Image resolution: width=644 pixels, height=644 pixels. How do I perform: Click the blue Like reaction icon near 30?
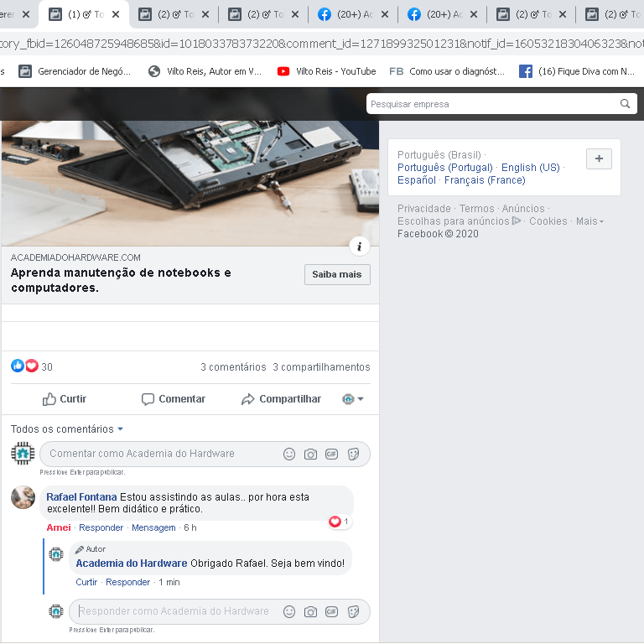click(18, 366)
